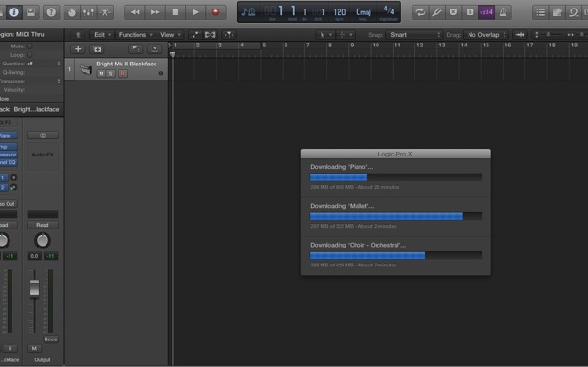Viewport: 588px width, 367px height.
Task: Check the Region Loop checkbox
Action: click(29, 55)
